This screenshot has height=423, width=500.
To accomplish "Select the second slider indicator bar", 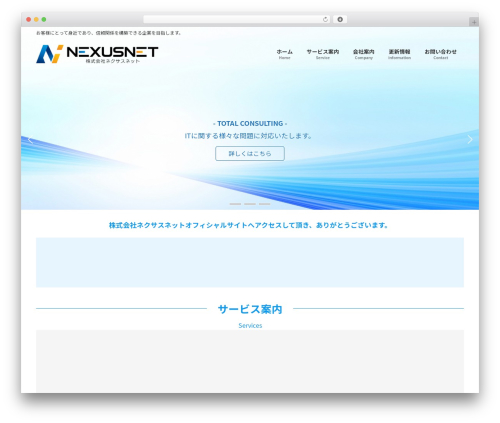I will coord(250,204).
